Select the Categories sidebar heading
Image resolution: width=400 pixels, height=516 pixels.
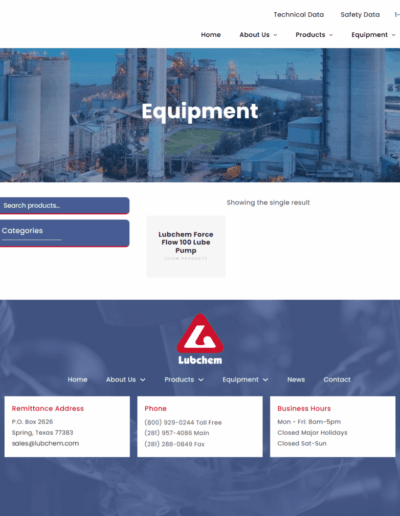pyautogui.click(x=22, y=231)
